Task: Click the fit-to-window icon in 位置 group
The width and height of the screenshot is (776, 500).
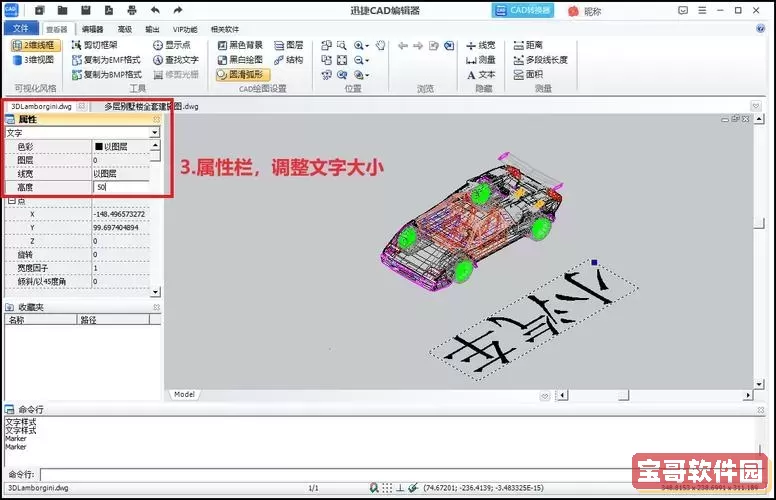Action: tap(341, 60)
